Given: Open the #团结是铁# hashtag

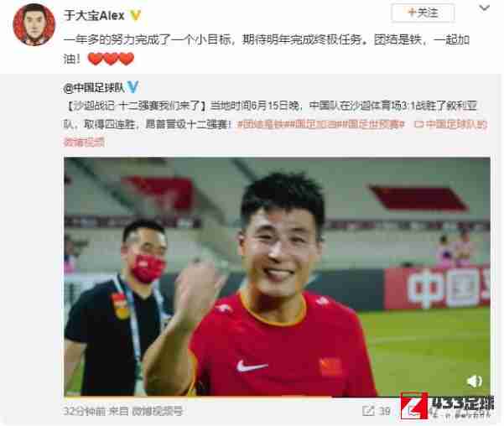Looking at the screenshot, I should 262,124.
